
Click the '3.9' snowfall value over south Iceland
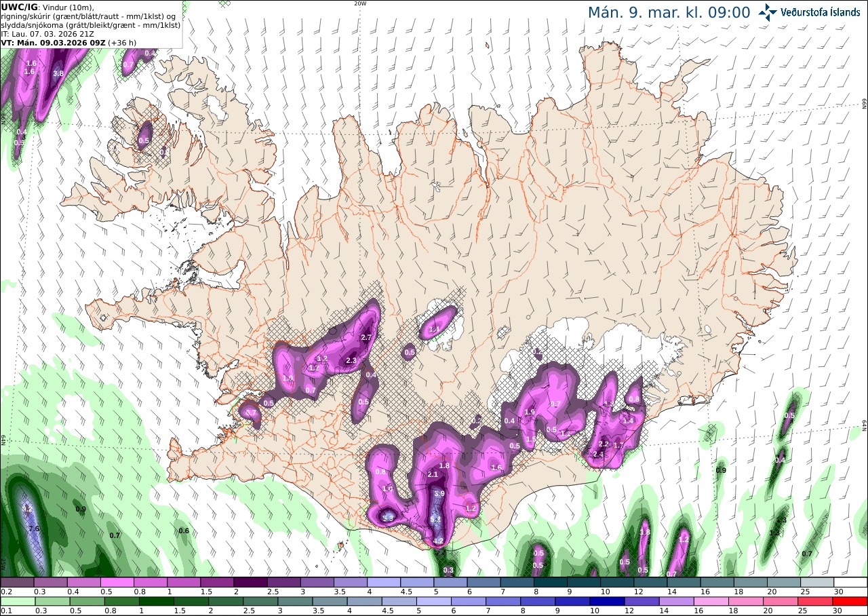[x=439, y=494]
